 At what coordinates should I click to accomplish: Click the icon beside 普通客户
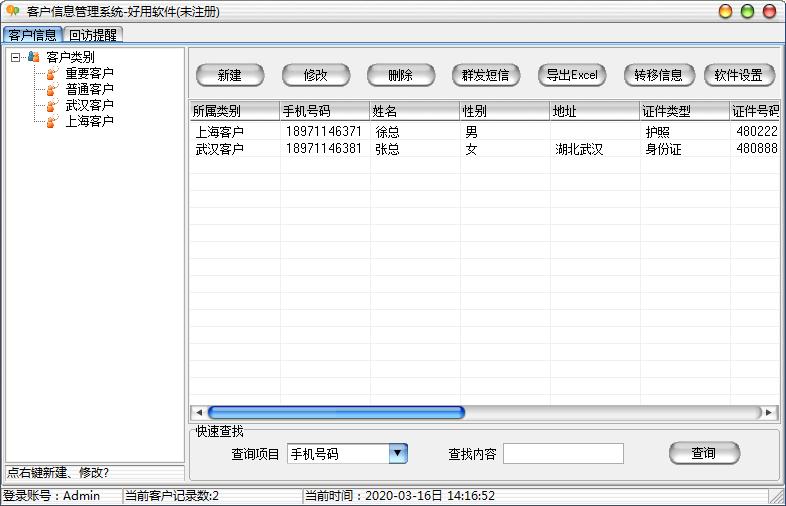point(53,90)
